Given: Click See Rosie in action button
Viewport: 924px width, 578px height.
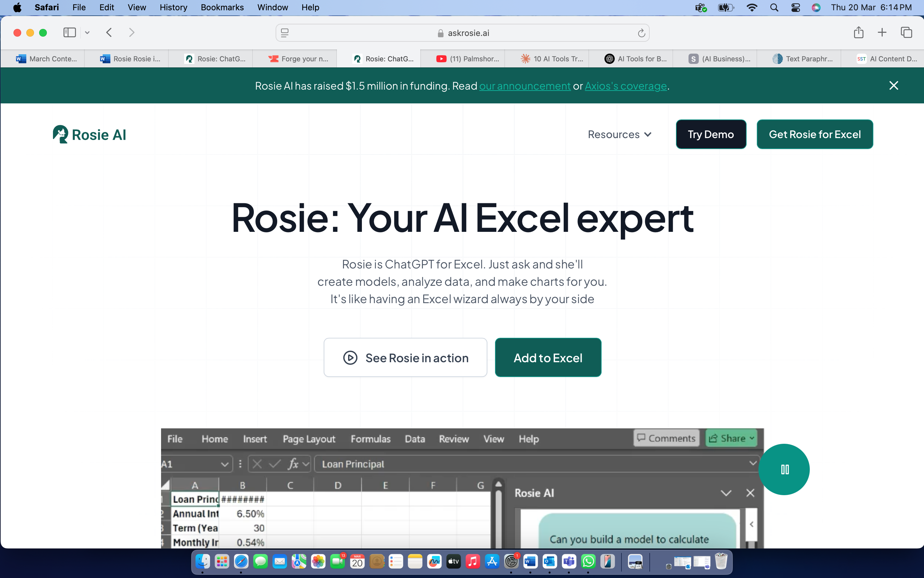Looking at the screenshot, I should point(405,357).
